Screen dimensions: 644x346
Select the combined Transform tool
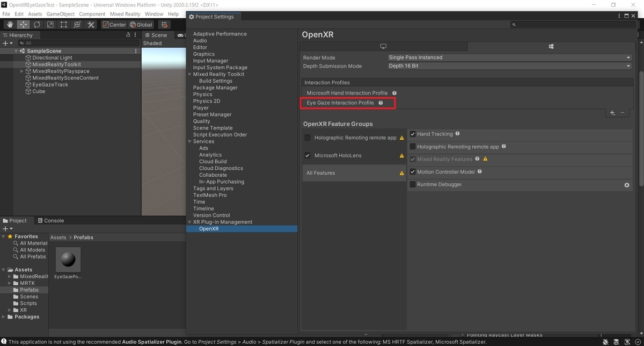coord(77,24)
